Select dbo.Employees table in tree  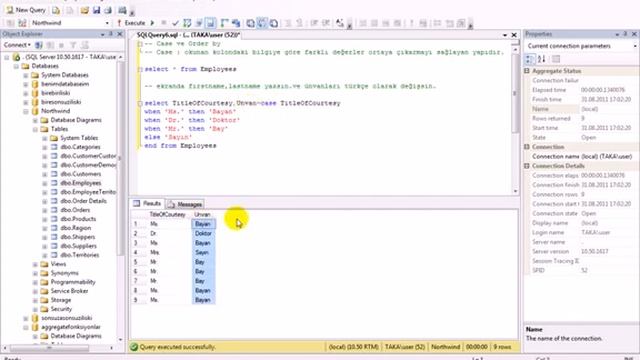tap(80, 183)
